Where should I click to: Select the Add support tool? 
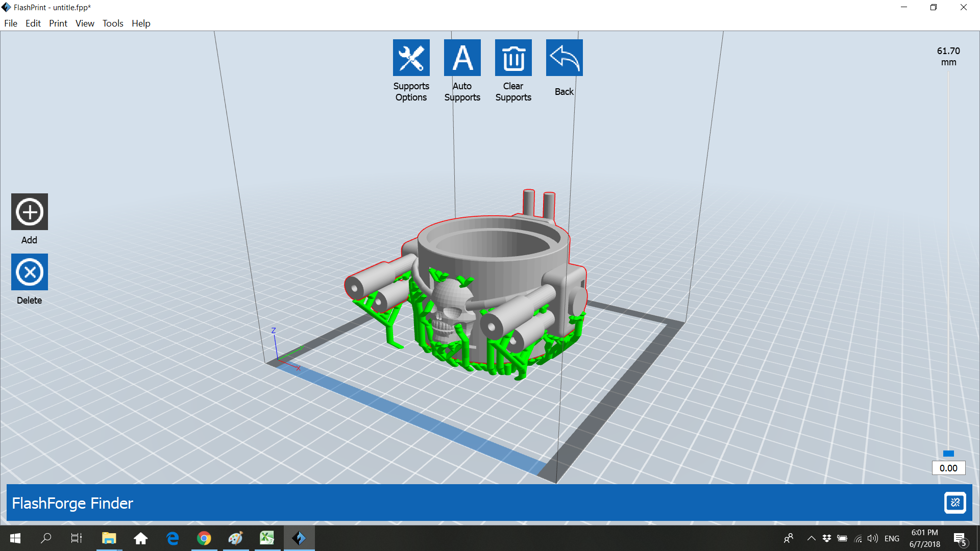click(30, 212)
